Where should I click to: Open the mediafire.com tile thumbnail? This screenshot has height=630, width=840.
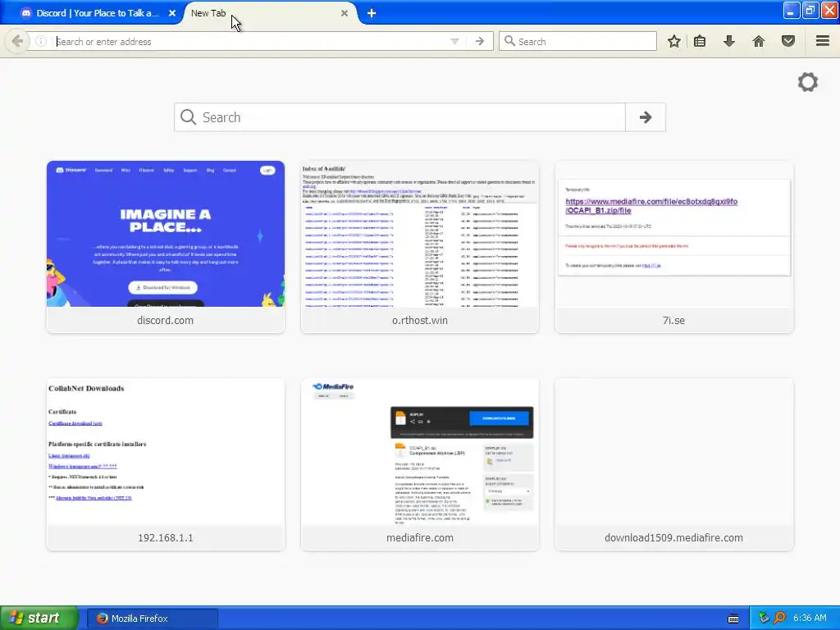click(419, 452)
